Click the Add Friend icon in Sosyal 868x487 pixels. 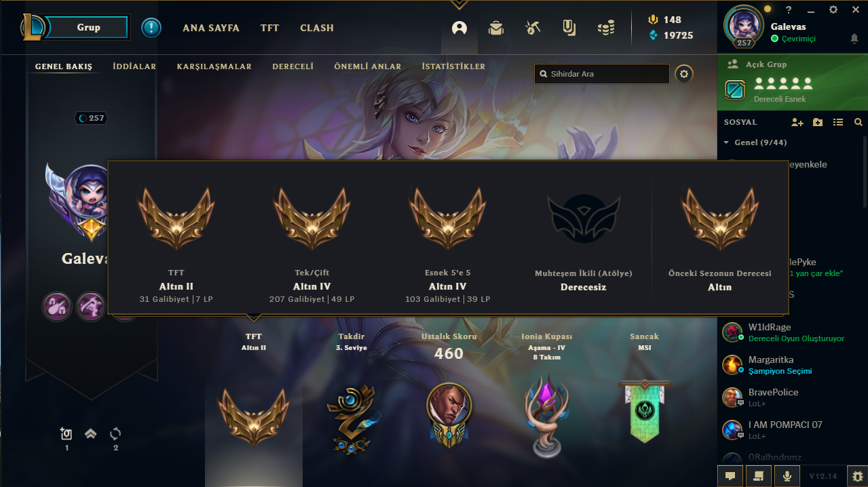coord(797,122)
